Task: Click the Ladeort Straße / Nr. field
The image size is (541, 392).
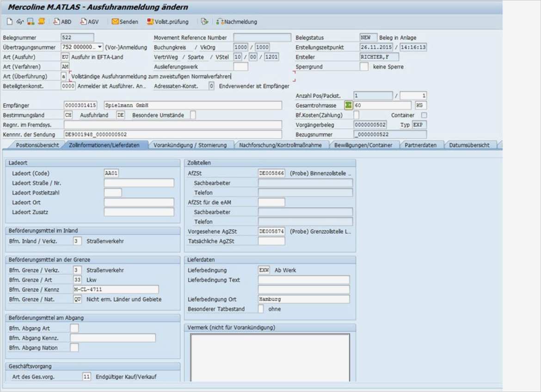Action: coord(139,183)
